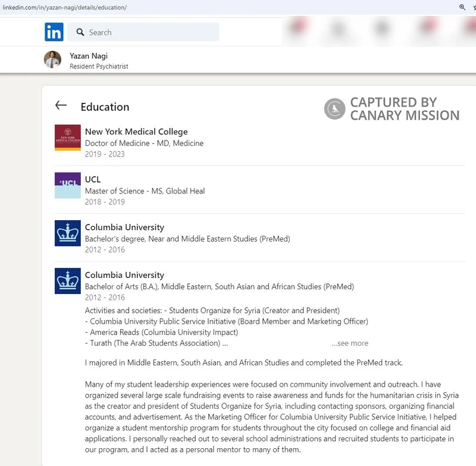Open the New York Medical College page
This screenshot has width=476, height=466.
pos(136,132)
